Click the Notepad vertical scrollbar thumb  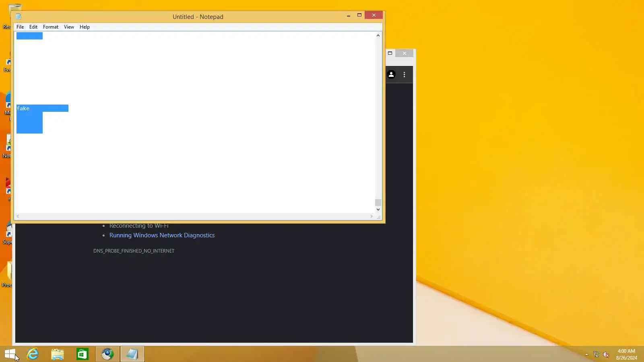(378, 202)
